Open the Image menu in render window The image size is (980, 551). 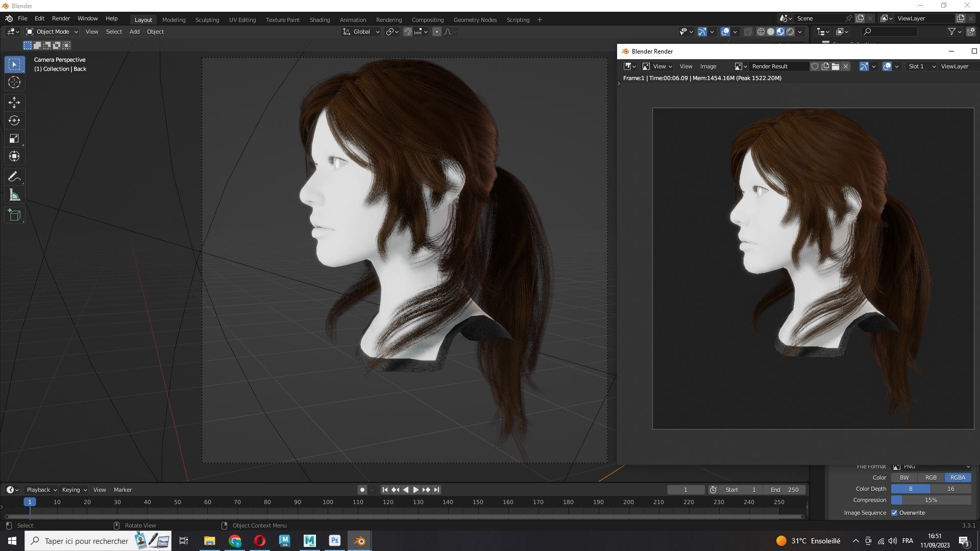click(708, 66)
